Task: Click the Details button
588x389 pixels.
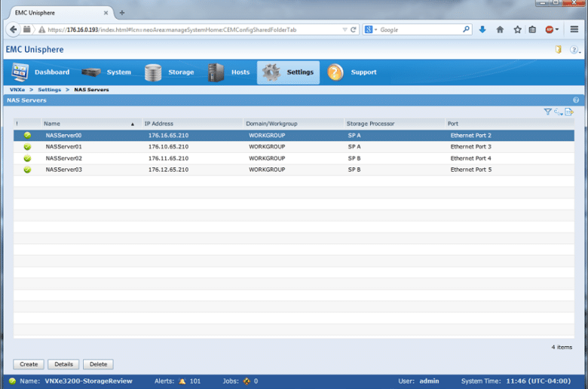Action: pyautogui.click(x=63, y=364)
